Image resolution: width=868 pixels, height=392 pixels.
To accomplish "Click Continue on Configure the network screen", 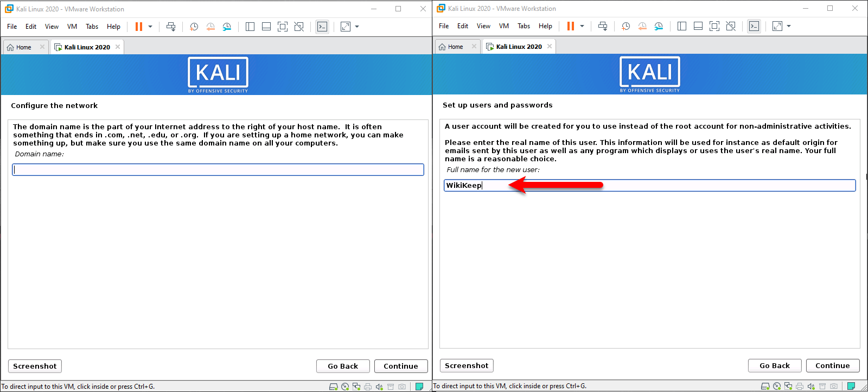I will click(x=401, y=366).
